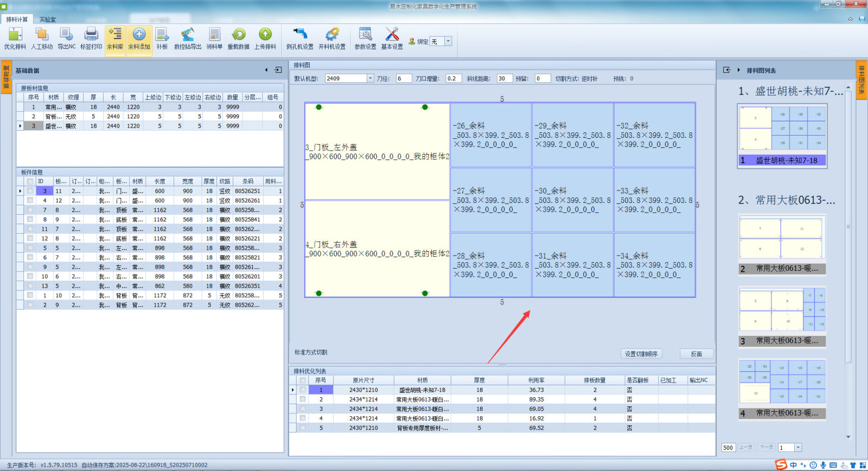868x471 pixels.
Task: Tick the checkbox for part ID 13
Action: pyautogui.click(x=30, y=286)
